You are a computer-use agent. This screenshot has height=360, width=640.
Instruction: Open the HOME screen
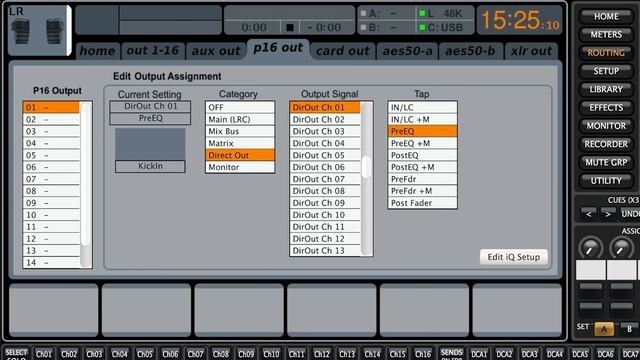pos(606,16)
